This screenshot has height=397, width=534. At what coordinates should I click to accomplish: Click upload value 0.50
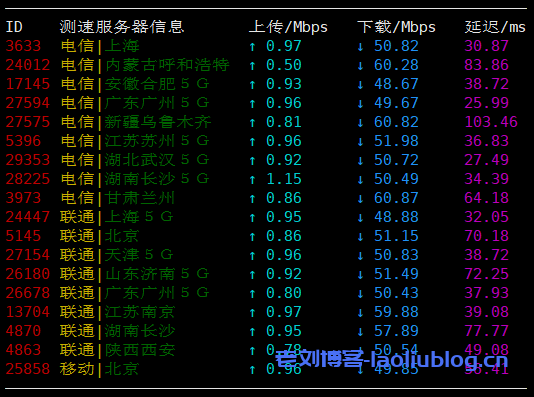tap(284, 65)
